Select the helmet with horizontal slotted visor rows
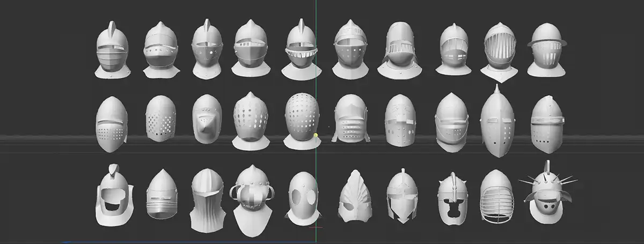644x244 pixels. coord(350,119)
